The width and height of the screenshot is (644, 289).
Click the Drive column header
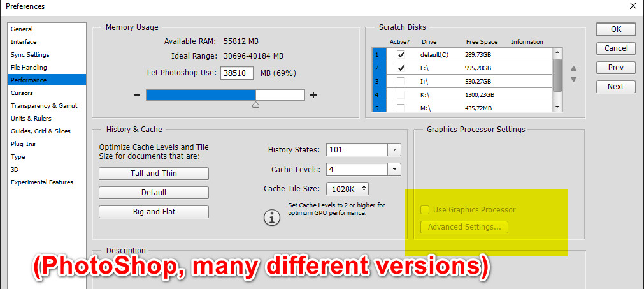coord(429,42)
